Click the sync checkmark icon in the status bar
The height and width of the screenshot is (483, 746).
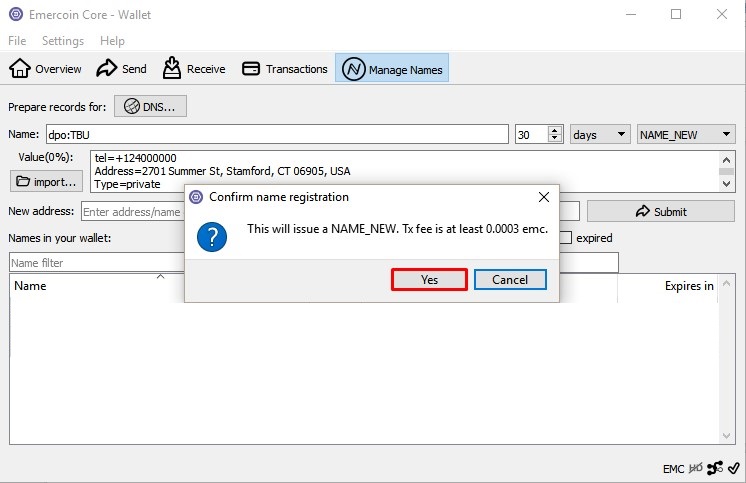[x=734, y=468]
